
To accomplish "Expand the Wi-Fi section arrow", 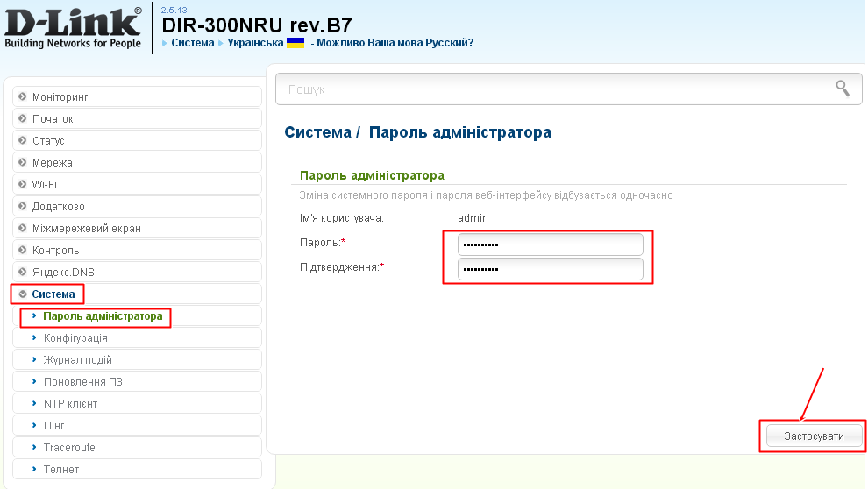I will tap(22, 184).
